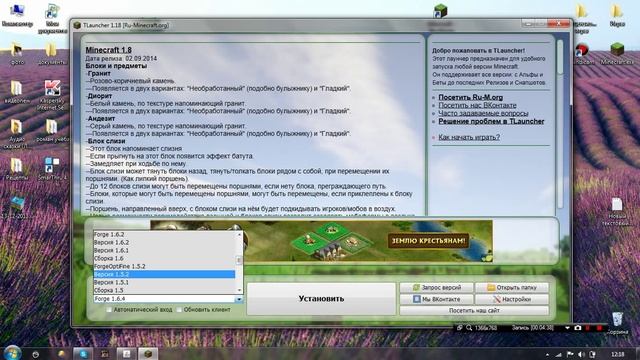Click the Action Center flag icon in the tray
Viewport: 640px width, 360px height.
click(570, 354)
